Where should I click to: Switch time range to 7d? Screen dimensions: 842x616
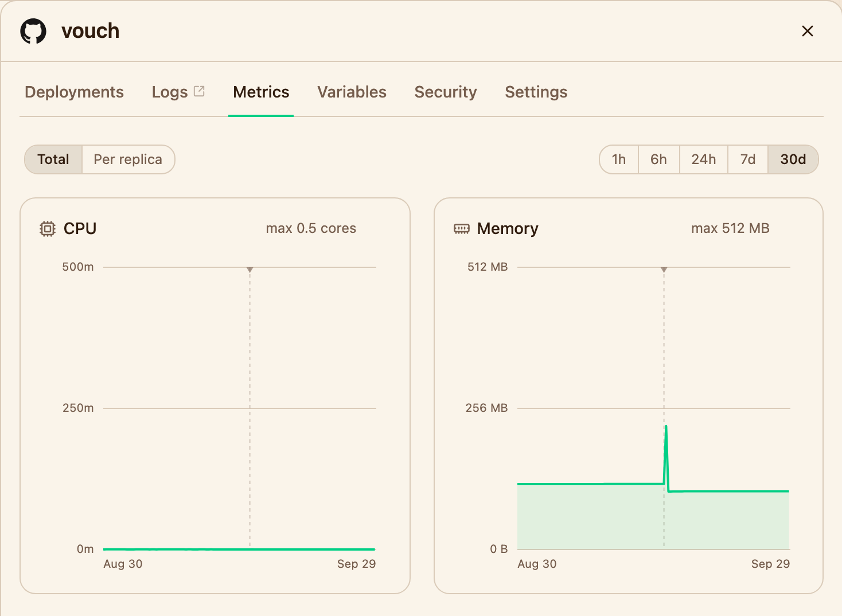(748, 159)
